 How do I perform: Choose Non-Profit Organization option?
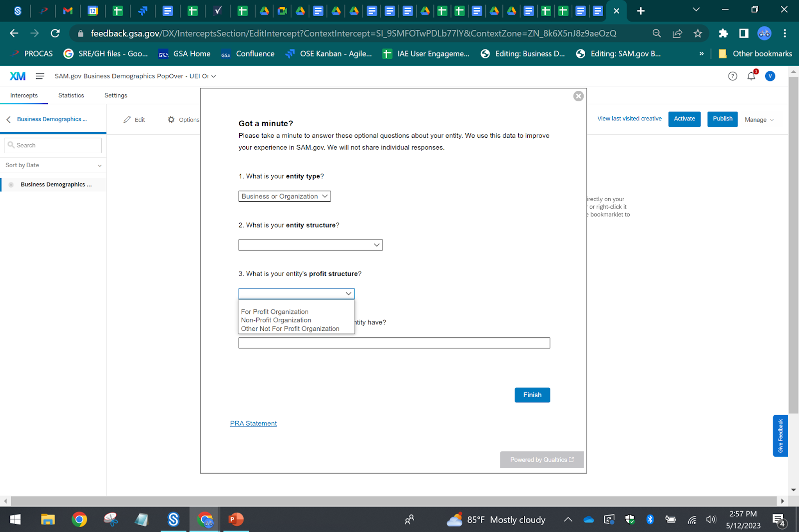[x=276, y=320]
